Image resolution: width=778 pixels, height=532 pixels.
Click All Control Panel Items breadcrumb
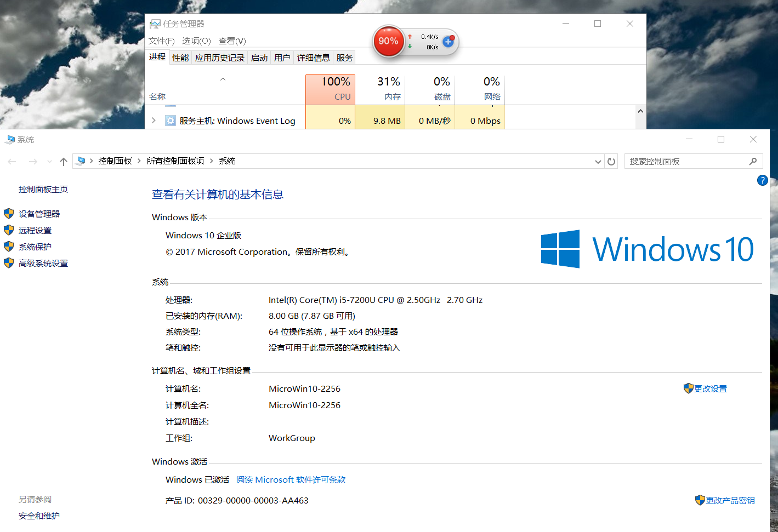pyautogui.click(x=175, y=161)
